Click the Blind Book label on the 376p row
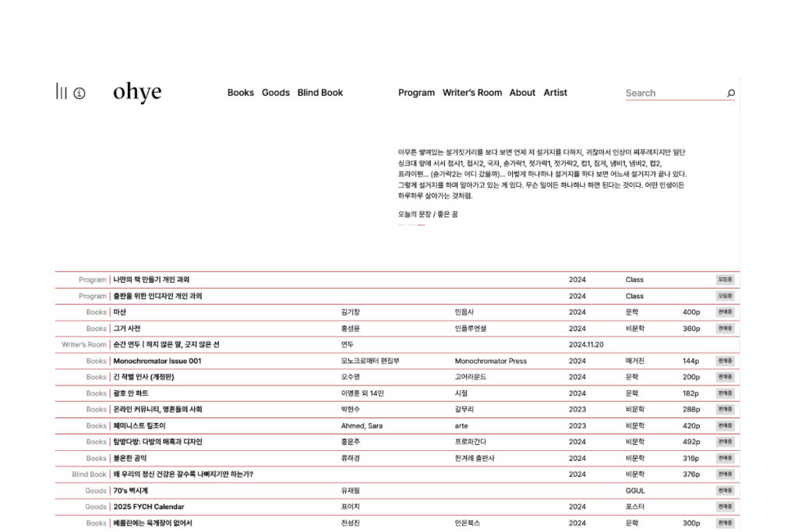This screenshot has height=532, width=798. tap(89, 474)
